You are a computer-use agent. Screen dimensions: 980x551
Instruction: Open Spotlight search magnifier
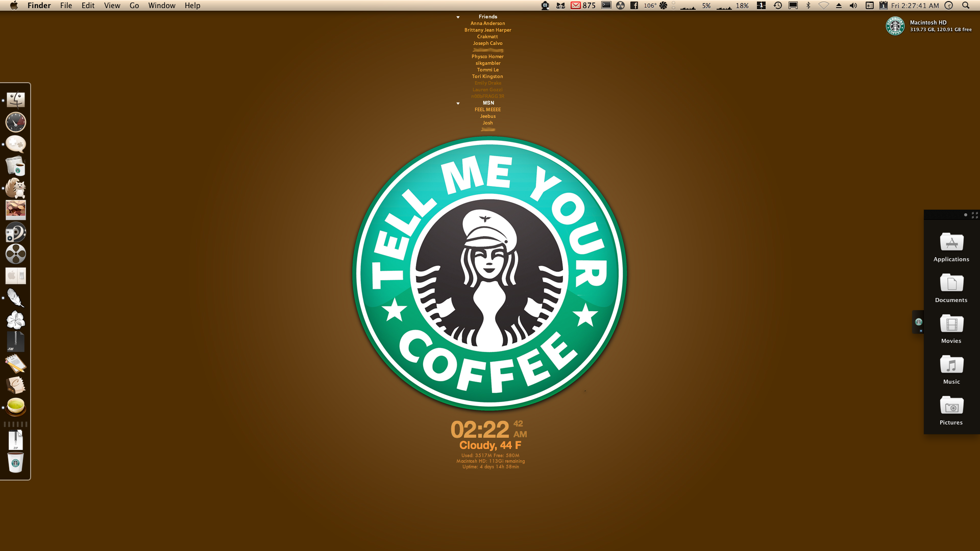click(965, 6)
